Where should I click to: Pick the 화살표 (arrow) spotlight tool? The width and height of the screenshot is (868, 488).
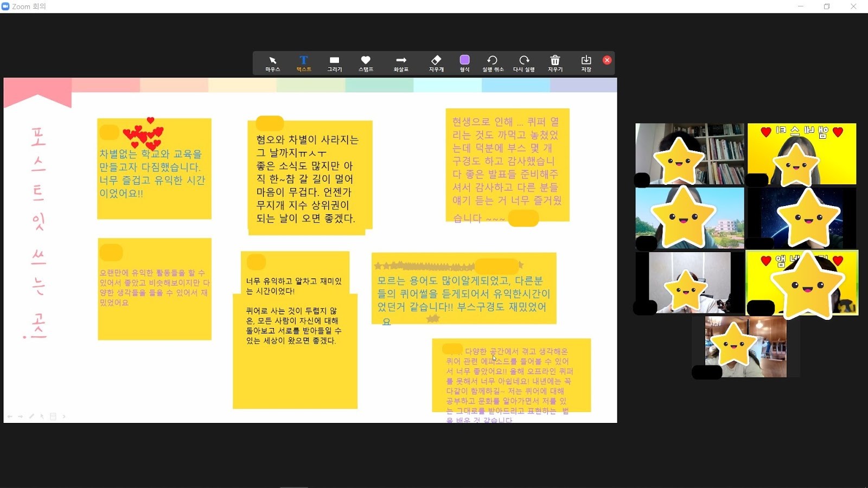pyautogui.click(x=401, y=63)
